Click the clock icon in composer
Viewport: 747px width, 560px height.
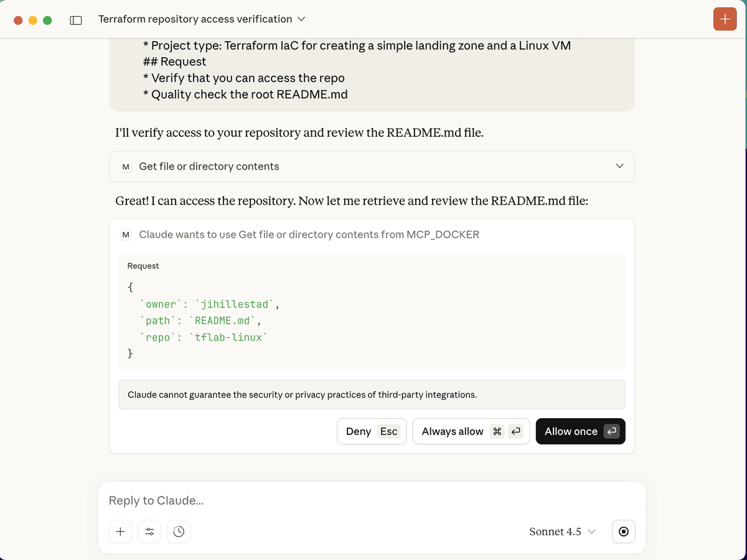pos(179,531)
